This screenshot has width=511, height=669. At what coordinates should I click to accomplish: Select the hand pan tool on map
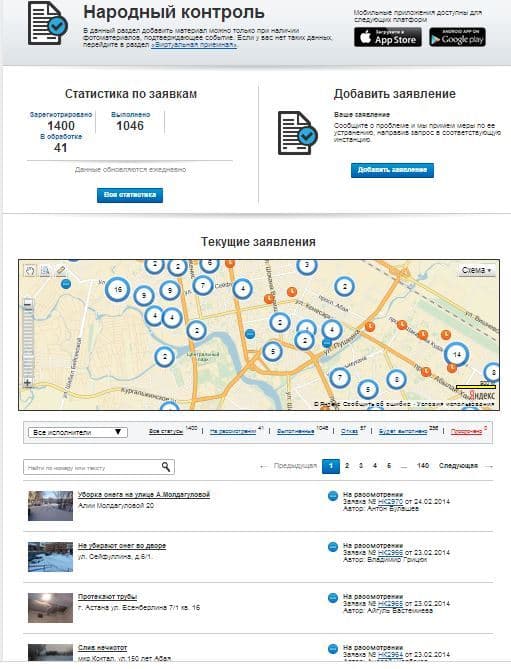coord(30,271)
